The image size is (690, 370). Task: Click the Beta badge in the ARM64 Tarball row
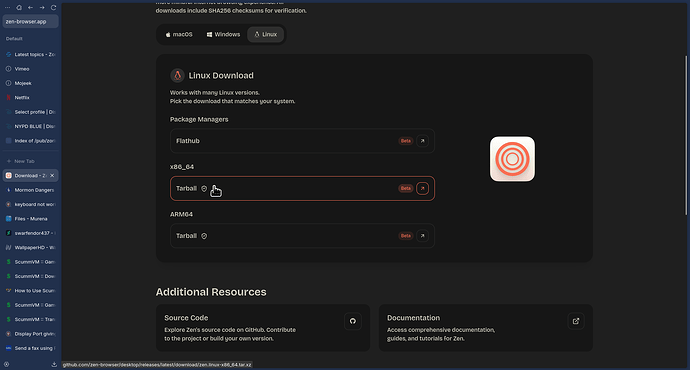point(406,236)
